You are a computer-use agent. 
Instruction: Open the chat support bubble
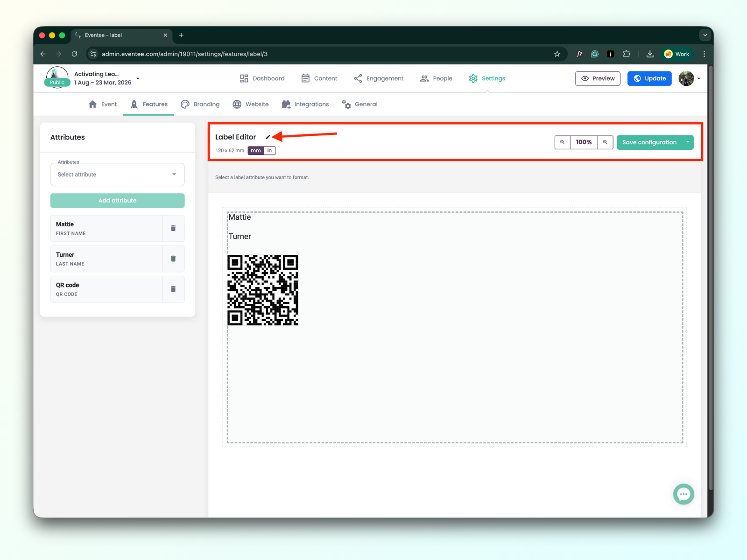684,494
